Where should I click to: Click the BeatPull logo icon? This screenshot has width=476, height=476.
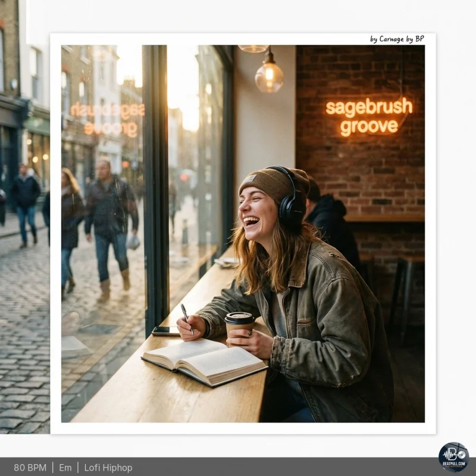(x=453, y=457)
